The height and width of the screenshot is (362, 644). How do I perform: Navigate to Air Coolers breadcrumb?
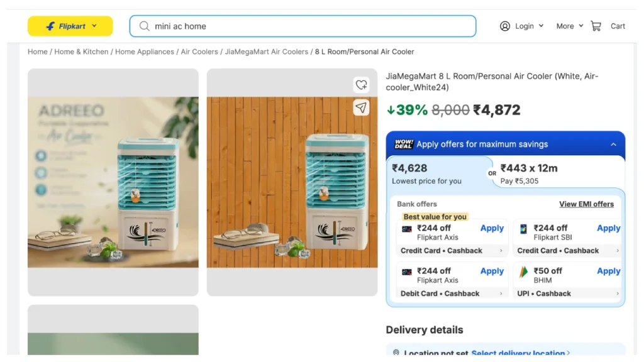click(x=199, y=52)
